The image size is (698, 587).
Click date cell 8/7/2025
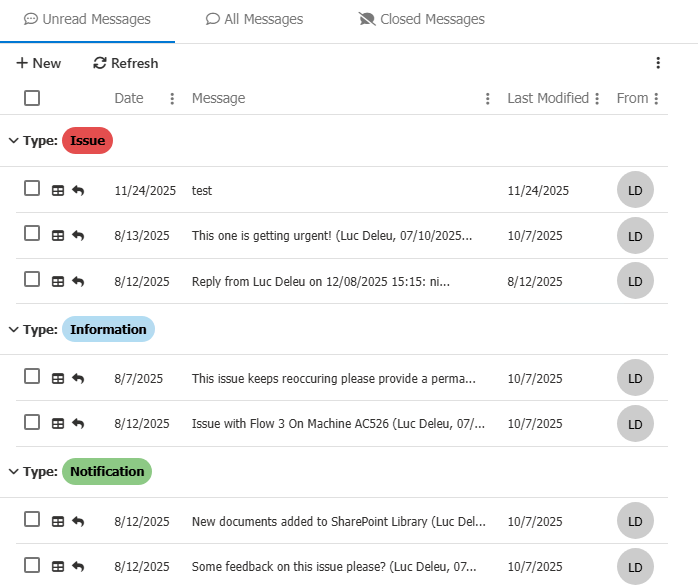coord(138,378)
